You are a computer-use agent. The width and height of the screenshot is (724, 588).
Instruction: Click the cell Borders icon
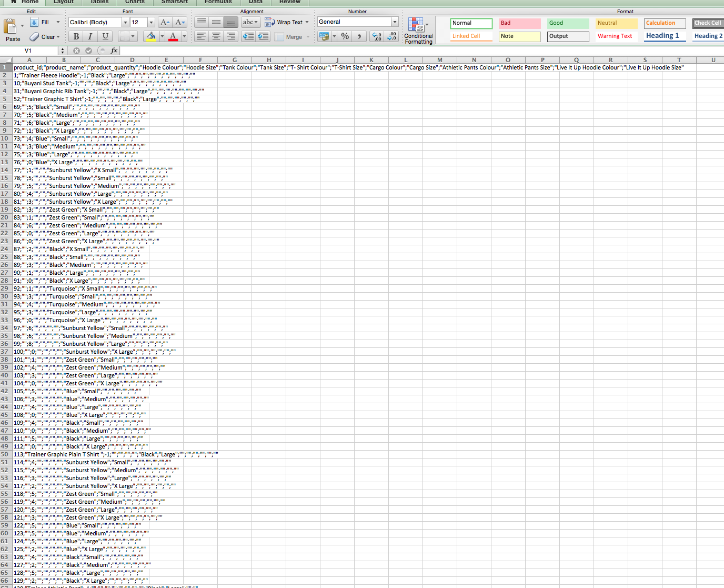click(x=124, y=36)
